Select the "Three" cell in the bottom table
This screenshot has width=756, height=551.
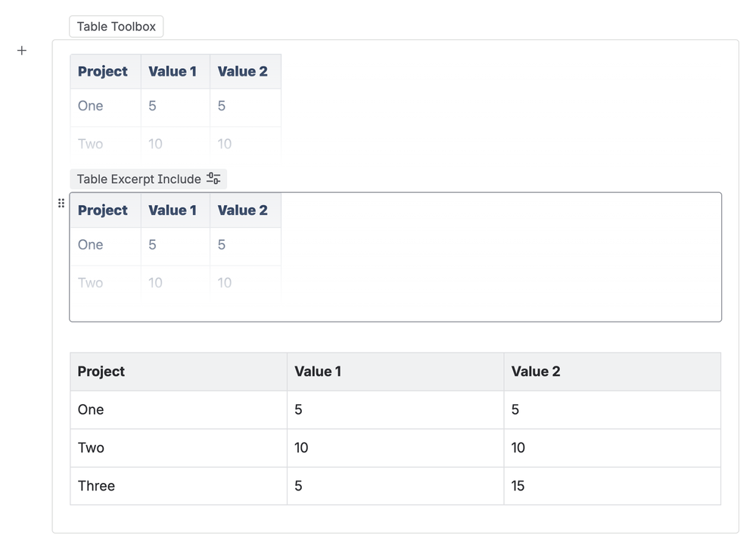pos(97,486)
